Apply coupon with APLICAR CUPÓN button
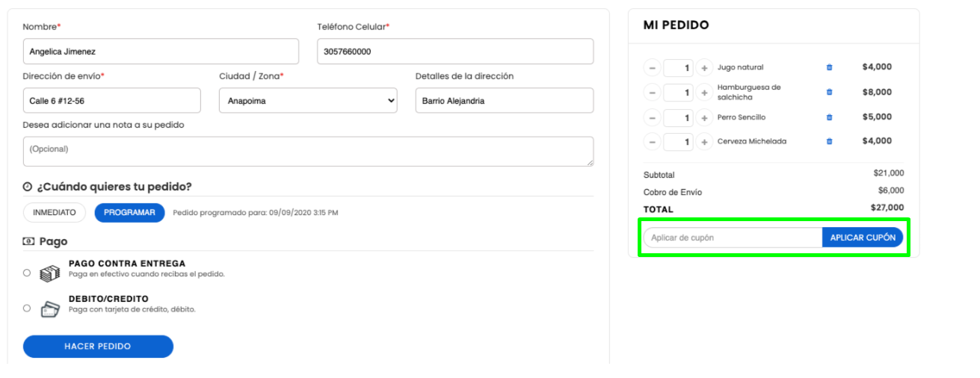The width and height of the screenshot is (980, 378). [863, 238]
